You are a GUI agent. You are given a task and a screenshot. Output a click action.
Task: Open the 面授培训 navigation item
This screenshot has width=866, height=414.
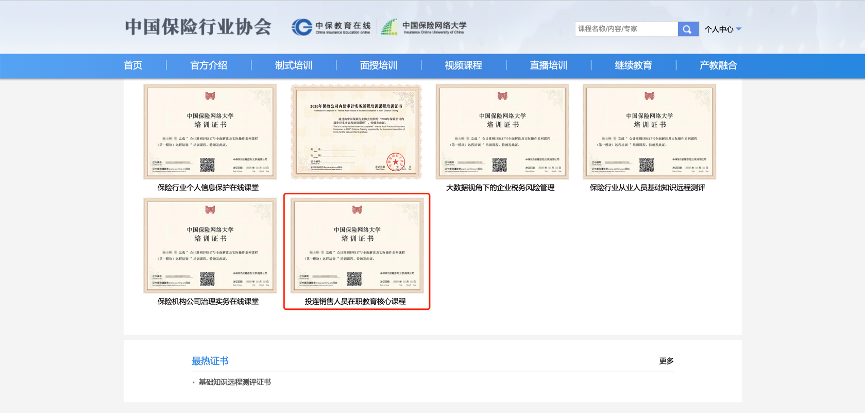click(x=379, y=66)
